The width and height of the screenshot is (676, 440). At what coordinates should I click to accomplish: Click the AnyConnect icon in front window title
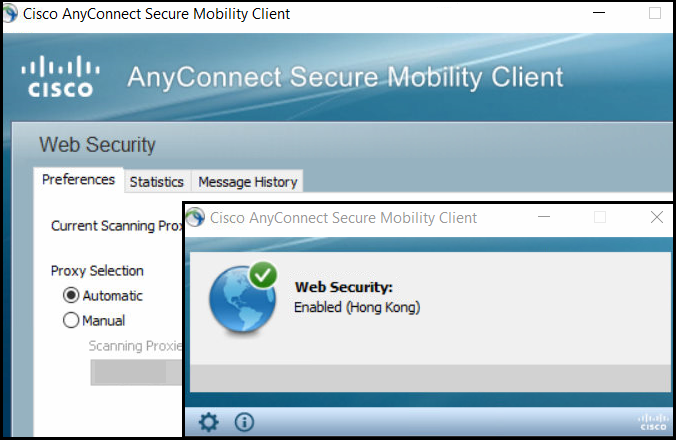[196, 217]
